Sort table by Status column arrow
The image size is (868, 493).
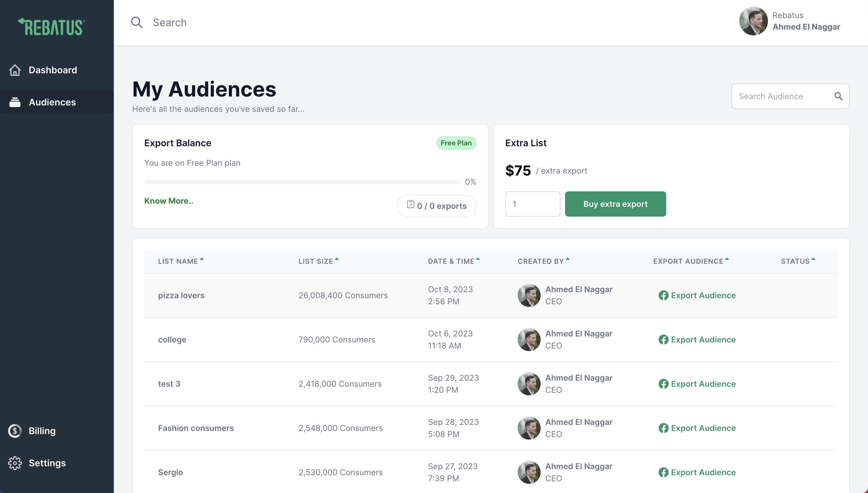pos(813,259)
